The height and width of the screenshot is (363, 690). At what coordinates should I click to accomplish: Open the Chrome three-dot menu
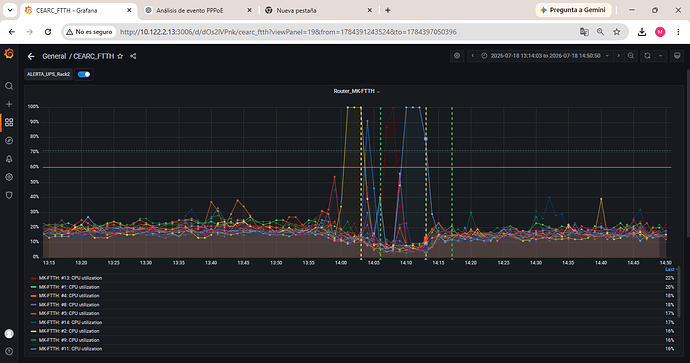pos(678,32)
